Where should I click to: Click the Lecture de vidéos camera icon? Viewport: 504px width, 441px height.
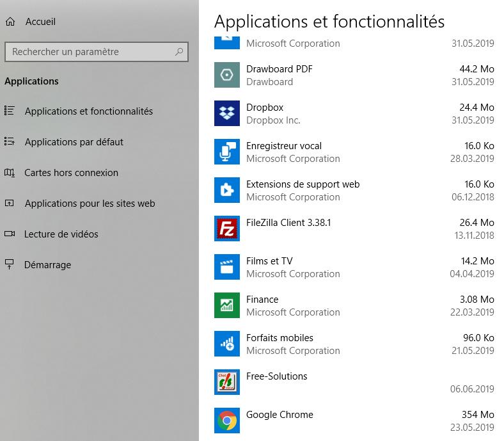(10, 234)
